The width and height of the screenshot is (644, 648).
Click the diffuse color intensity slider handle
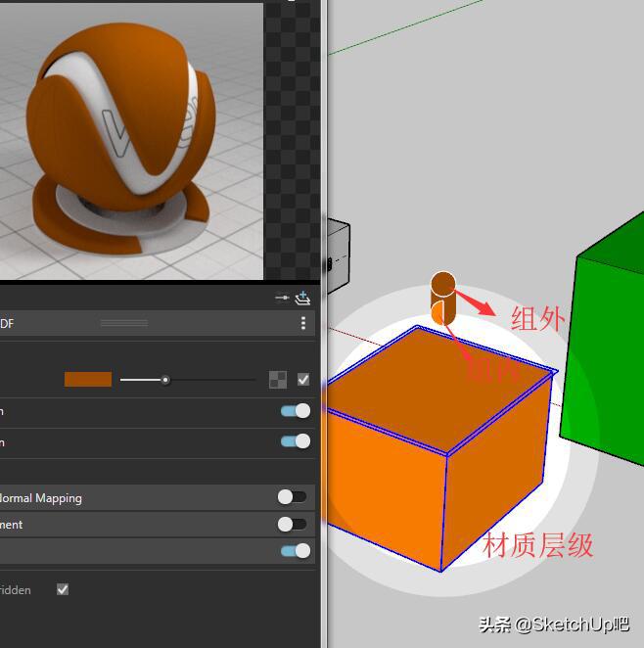[165, 380]
